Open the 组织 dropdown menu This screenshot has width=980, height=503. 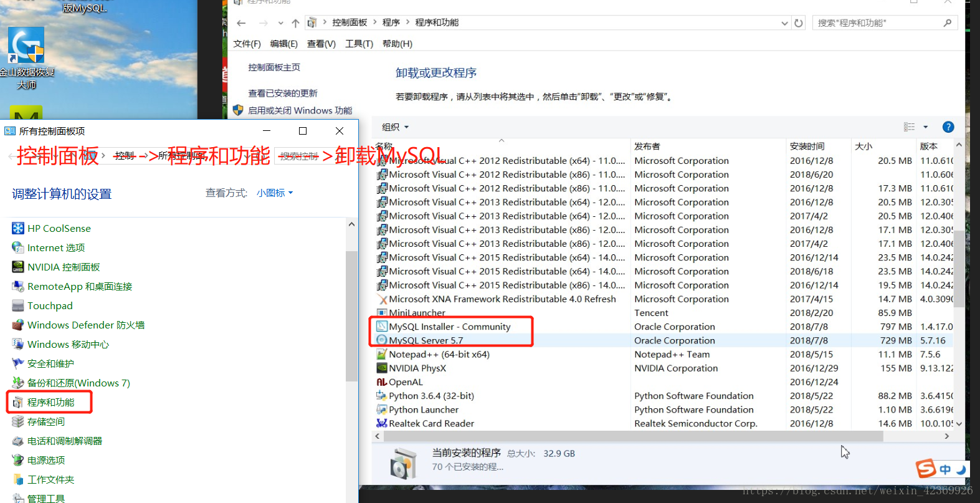(396, 127)
